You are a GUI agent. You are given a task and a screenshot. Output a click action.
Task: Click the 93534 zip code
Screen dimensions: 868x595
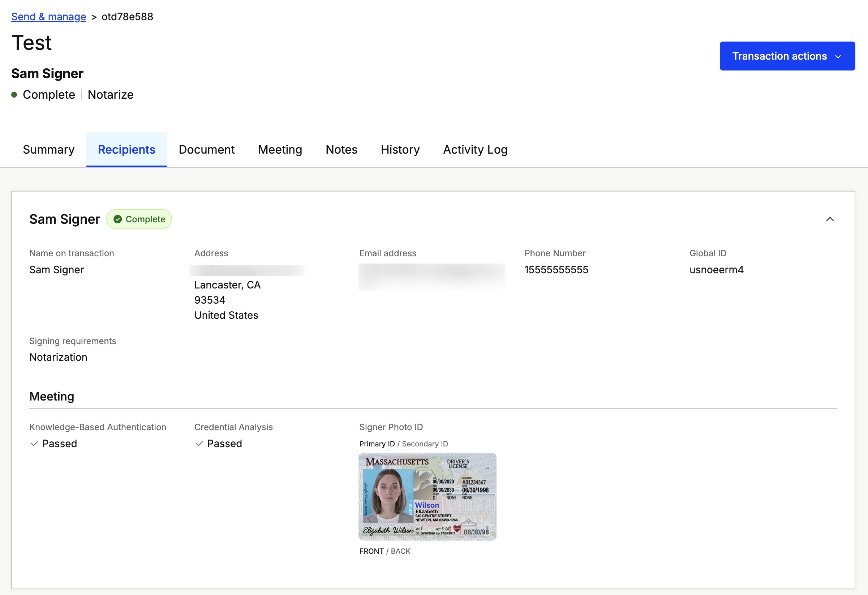[210, 300]
